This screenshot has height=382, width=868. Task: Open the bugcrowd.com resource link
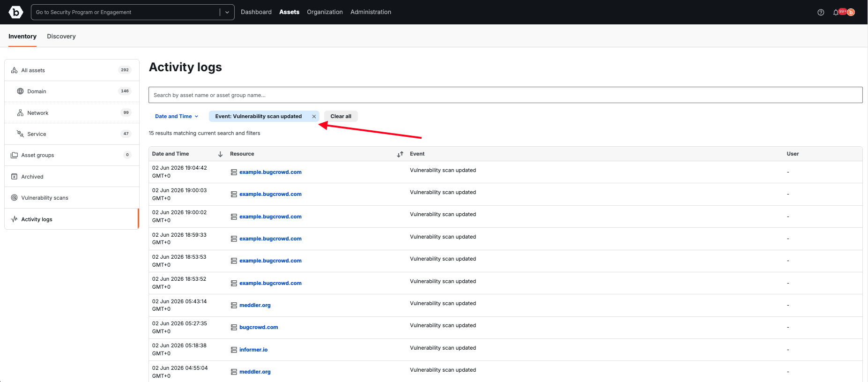pos(259,328)
